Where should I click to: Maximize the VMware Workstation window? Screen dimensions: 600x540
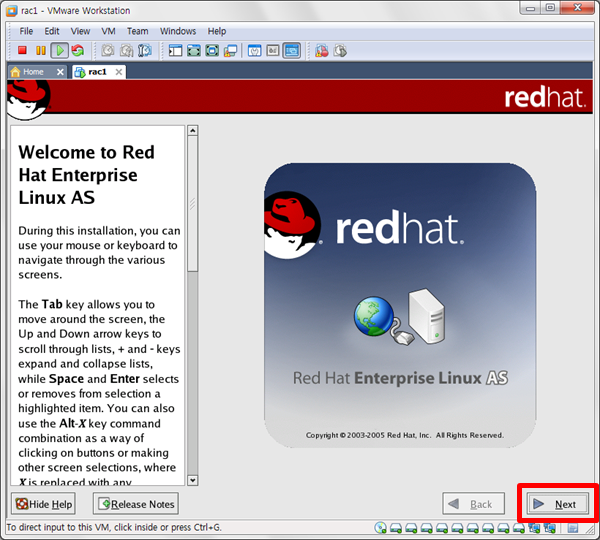point(550,8)
